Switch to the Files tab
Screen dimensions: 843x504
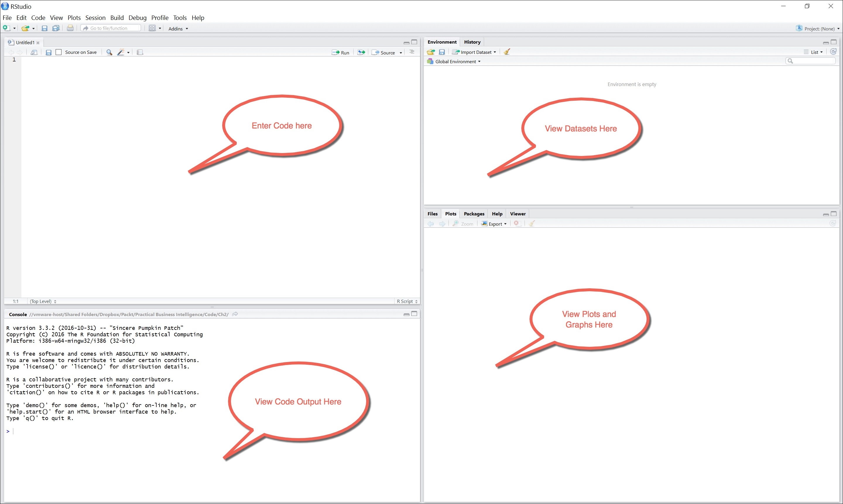click(432, 214)
